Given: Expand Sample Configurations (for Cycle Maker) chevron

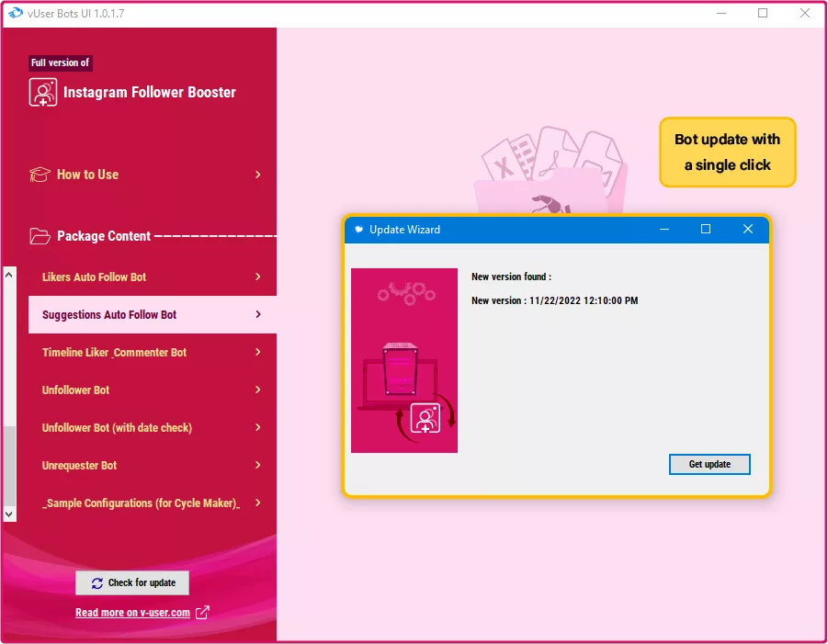Looking at the screenshot, I should (x=257, y=503).
